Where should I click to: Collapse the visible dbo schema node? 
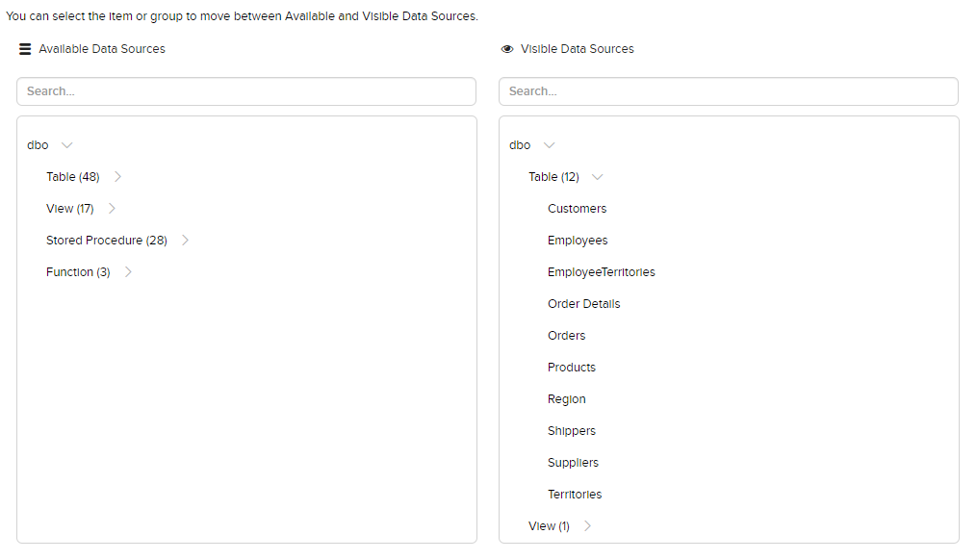click(x=549, y=145)
